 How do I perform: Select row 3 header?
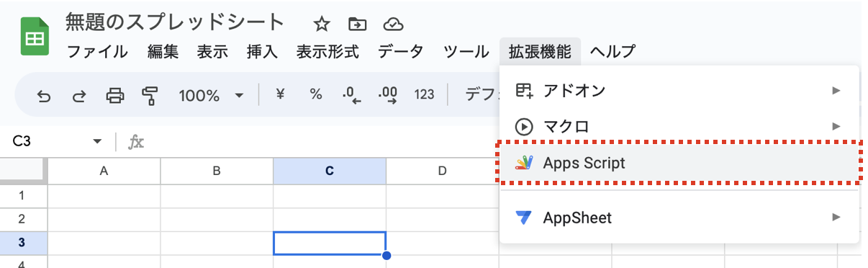point(23,243)
